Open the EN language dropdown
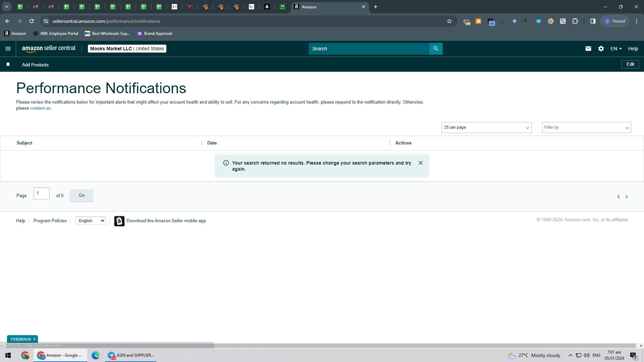Screen dimensions: 644x362 616,49
